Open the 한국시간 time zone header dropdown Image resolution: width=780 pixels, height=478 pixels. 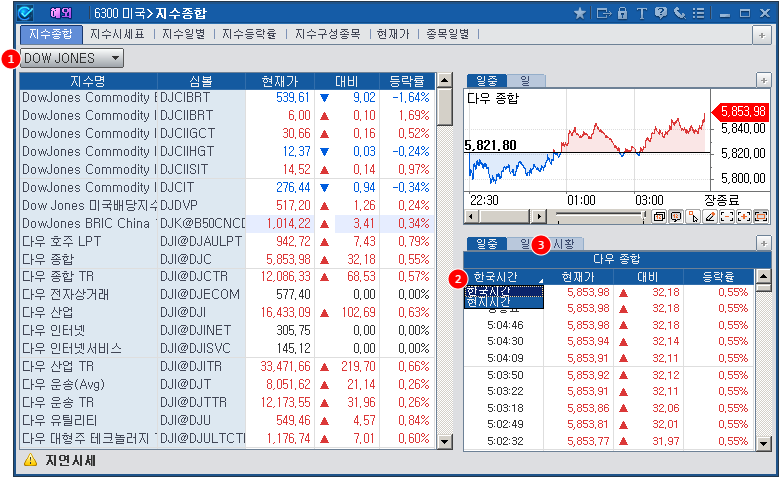[504, 277]
